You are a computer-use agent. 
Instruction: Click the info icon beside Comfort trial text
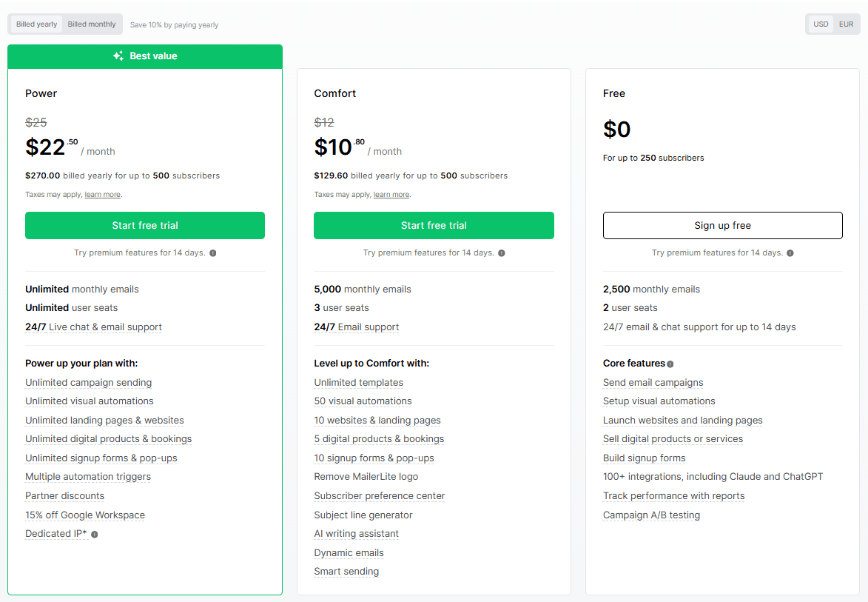pyautogui.click(x=502, y=253)
